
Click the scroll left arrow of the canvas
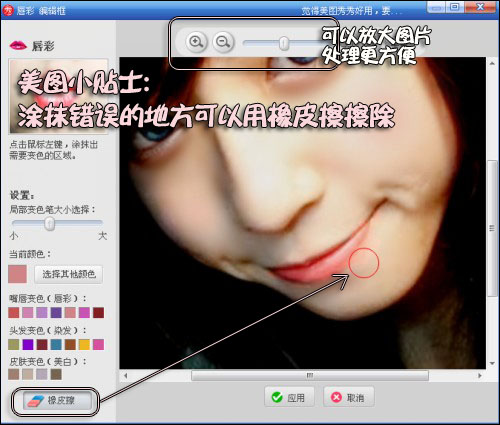coord(126,376)
